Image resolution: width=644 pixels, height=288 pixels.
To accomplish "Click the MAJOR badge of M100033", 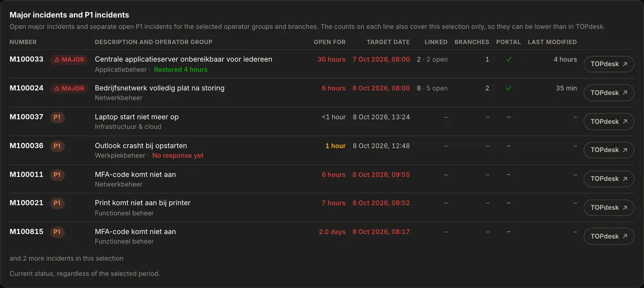I will pyautogui.click(x=69, y=60).
